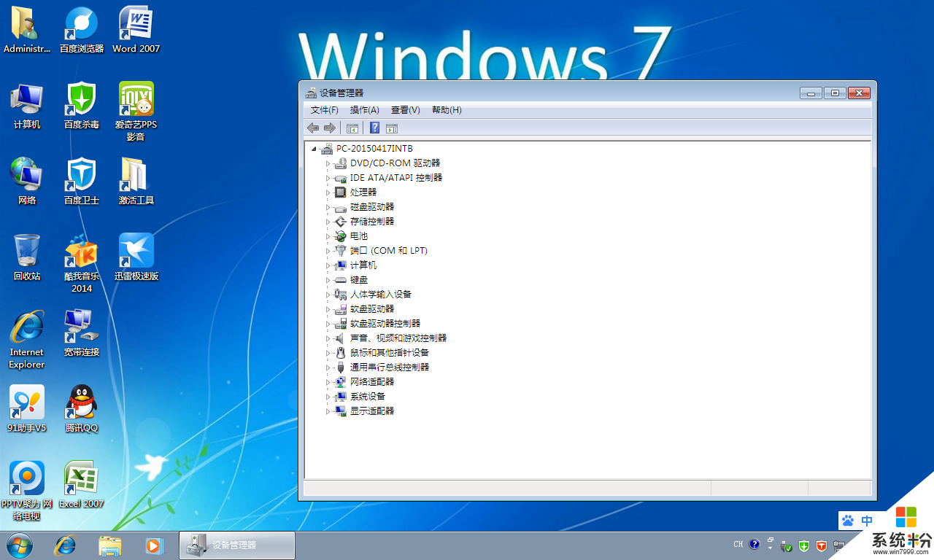The height and width of the screenshot is (560, 934).
Task: Click the blue Help icon in toolbar
Action: pyautogui.click(x=374, y=128)
